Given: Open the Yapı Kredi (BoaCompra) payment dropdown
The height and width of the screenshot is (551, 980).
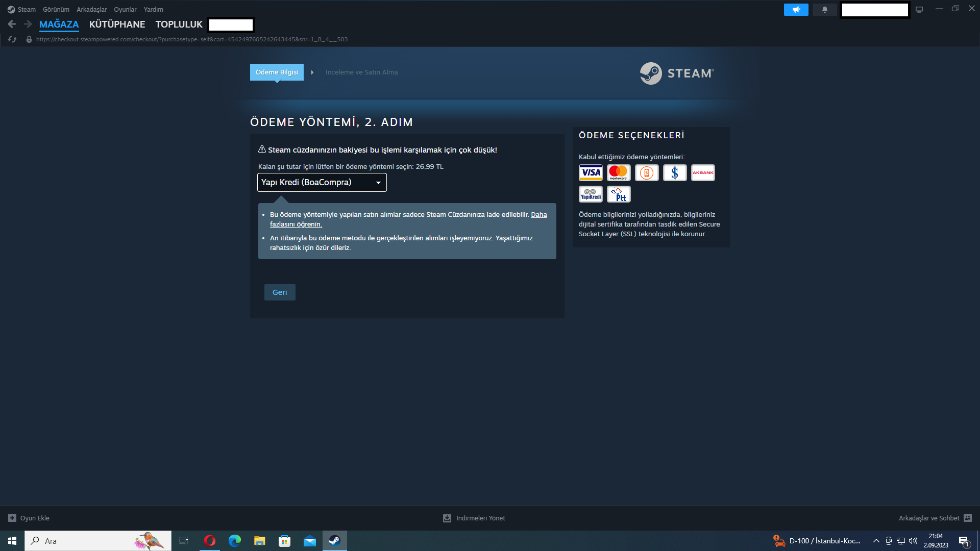Looking at the screenshot, I should (x=322, y=183).
